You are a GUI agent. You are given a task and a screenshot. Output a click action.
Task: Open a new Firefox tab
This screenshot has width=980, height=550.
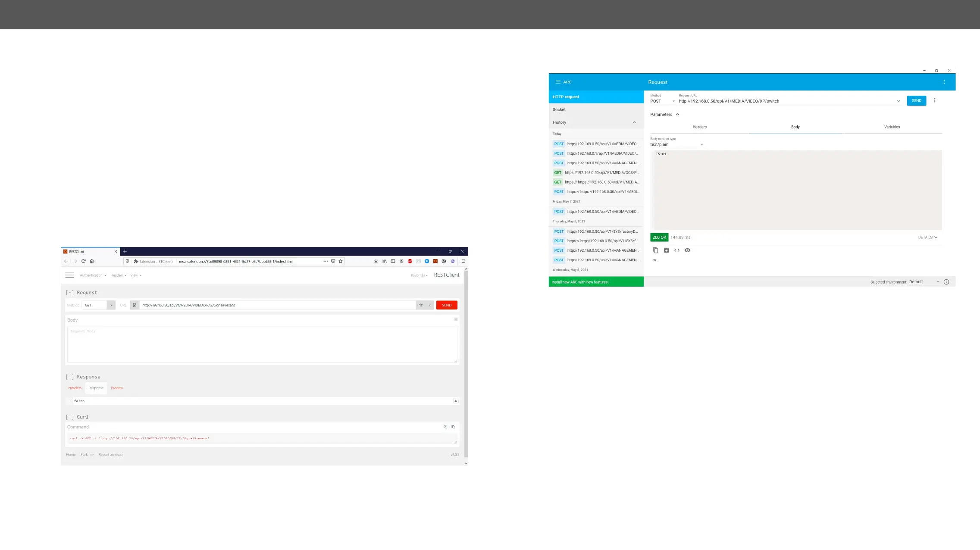tap(125, 251)
